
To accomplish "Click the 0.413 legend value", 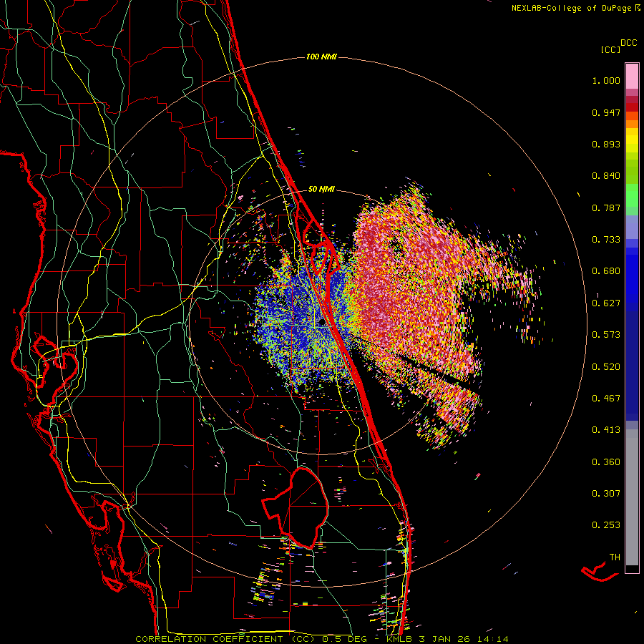I will pos(606,430).
